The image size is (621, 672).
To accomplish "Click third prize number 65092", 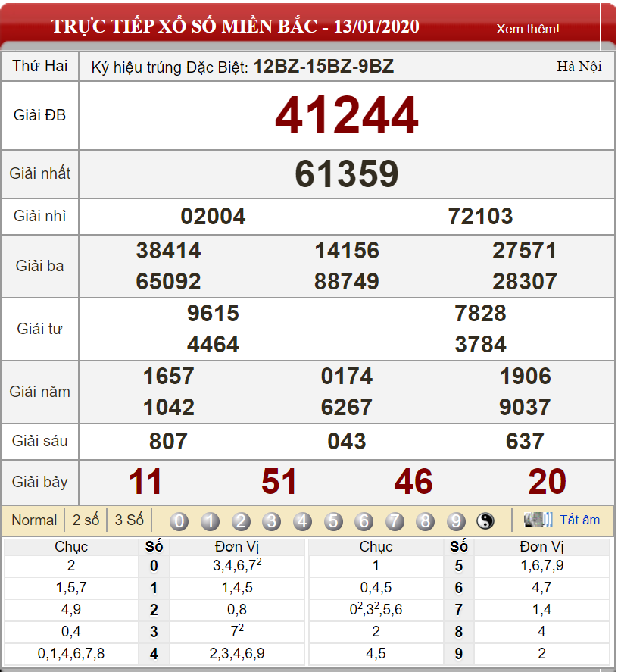I will click(x=168, y=282).
